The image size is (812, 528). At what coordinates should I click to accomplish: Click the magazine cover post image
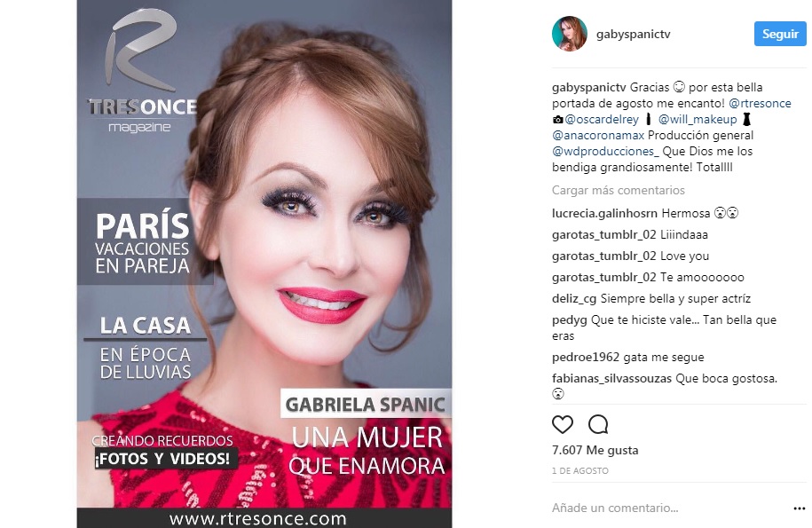[x=264, y=264]
